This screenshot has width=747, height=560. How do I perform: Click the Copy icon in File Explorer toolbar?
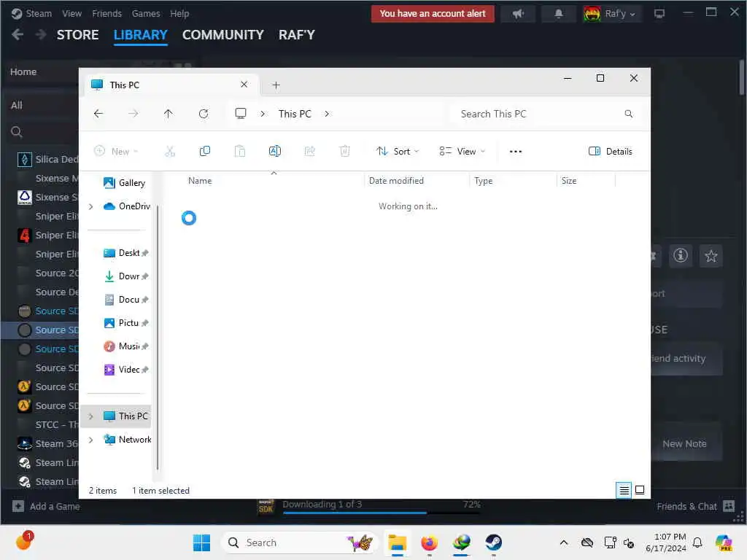pyautogui.click(x=205, y=152)
